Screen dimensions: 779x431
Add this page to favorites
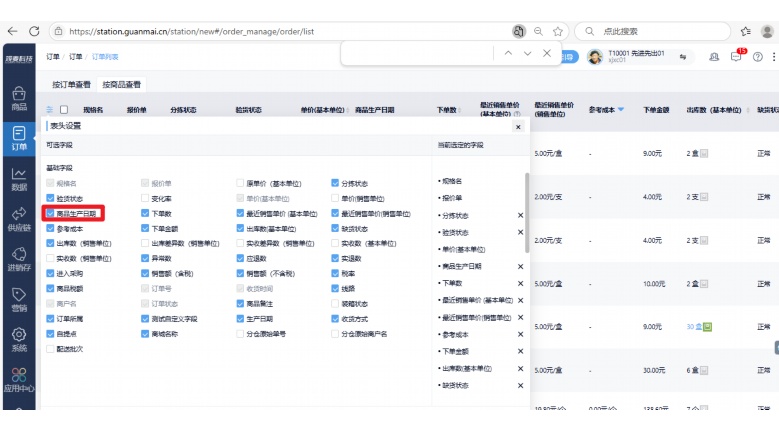click(558, 31)
